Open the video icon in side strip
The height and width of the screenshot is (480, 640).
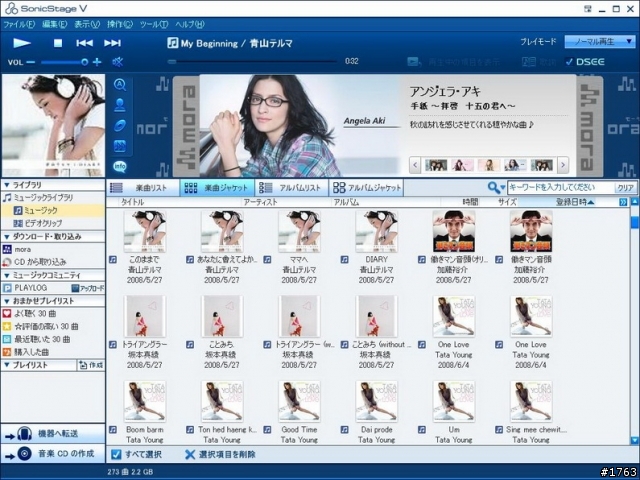pyautogui.click(x=120, y=146)
